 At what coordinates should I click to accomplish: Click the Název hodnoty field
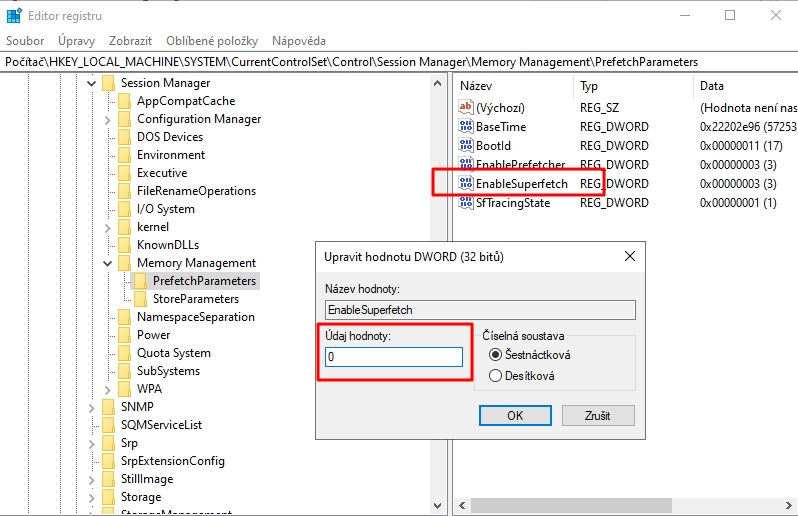click(480, 310)
